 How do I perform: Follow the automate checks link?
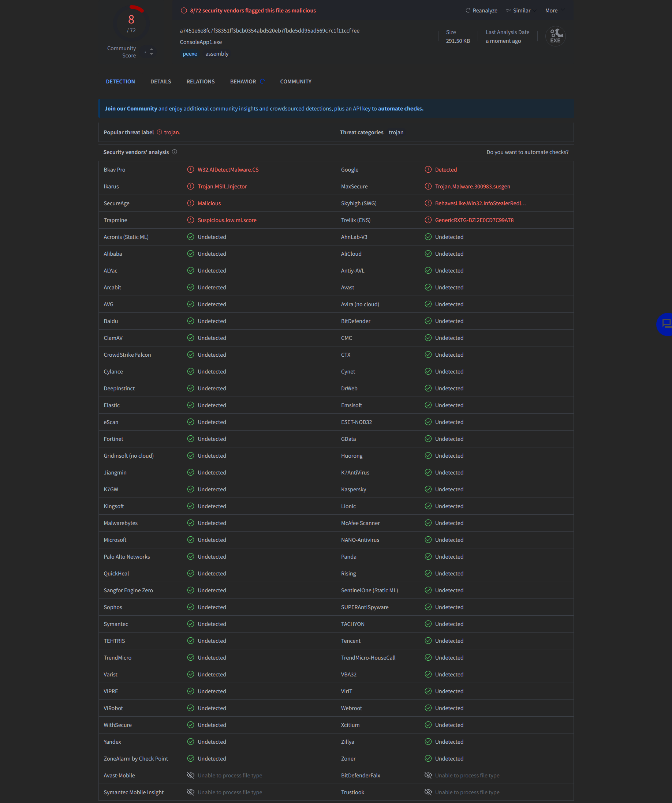[400, 109]
